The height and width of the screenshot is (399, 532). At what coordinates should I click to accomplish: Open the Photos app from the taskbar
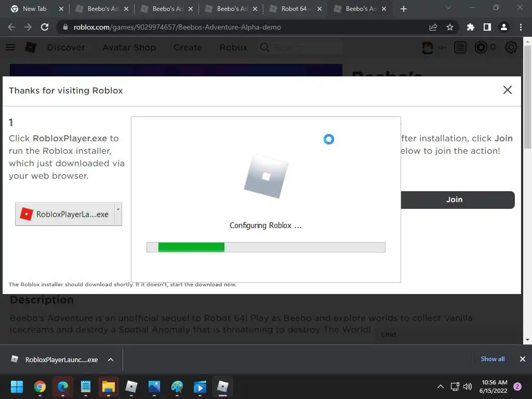point(154,387)
